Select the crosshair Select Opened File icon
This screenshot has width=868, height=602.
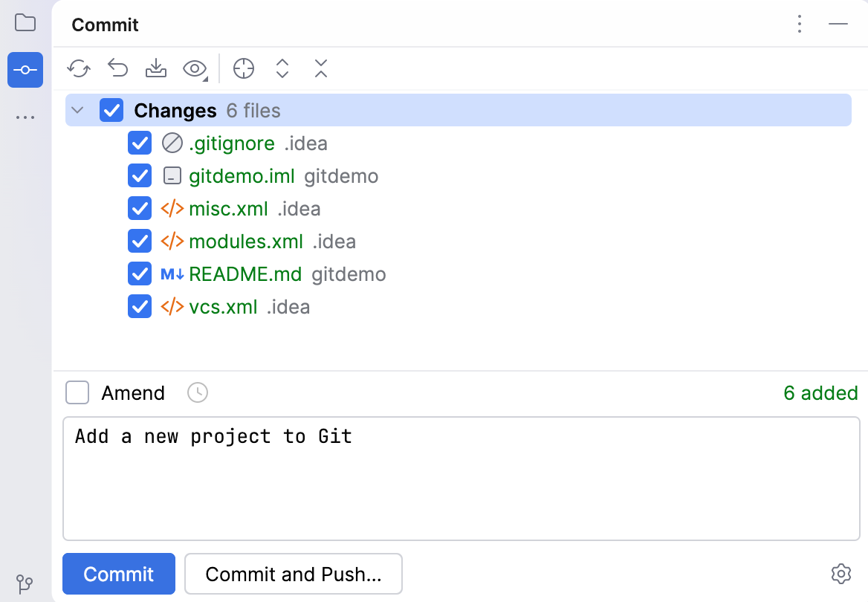pyautogui.click(x=244, y=68)
